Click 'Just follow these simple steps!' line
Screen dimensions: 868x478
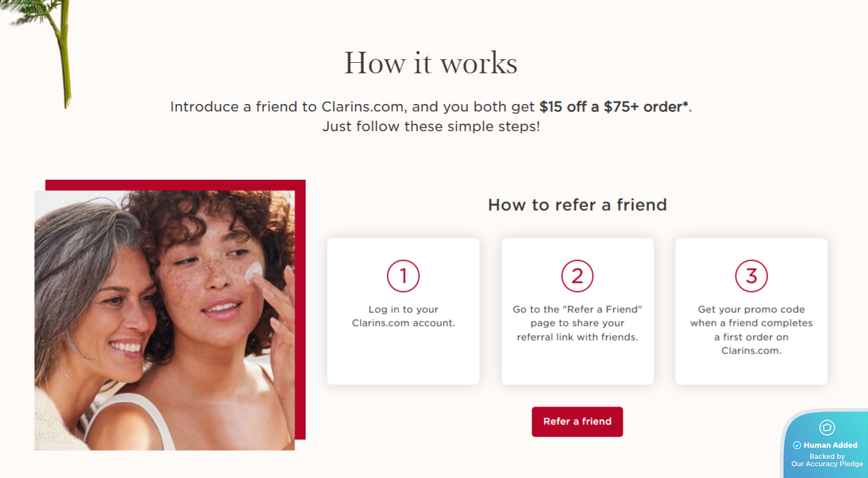(430, 127)
